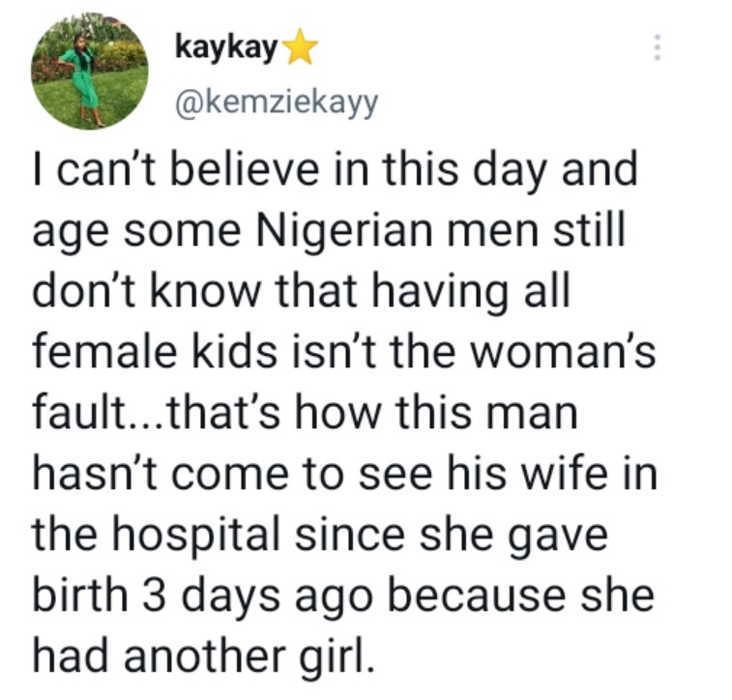Click the tweet line "I can't believe in this day and"
Image resolution: width=732 pixels, height=700 pixels.
coord(336,173)
